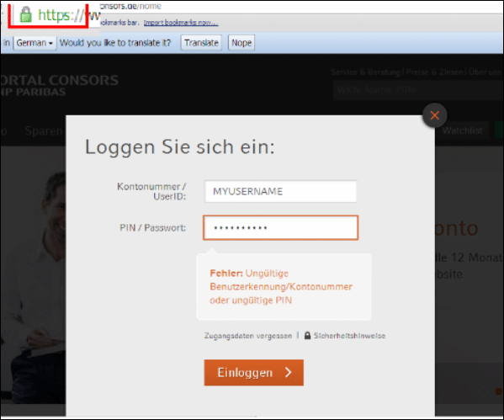Select the orange carousel indicator dot

click(x=498, y=391)
